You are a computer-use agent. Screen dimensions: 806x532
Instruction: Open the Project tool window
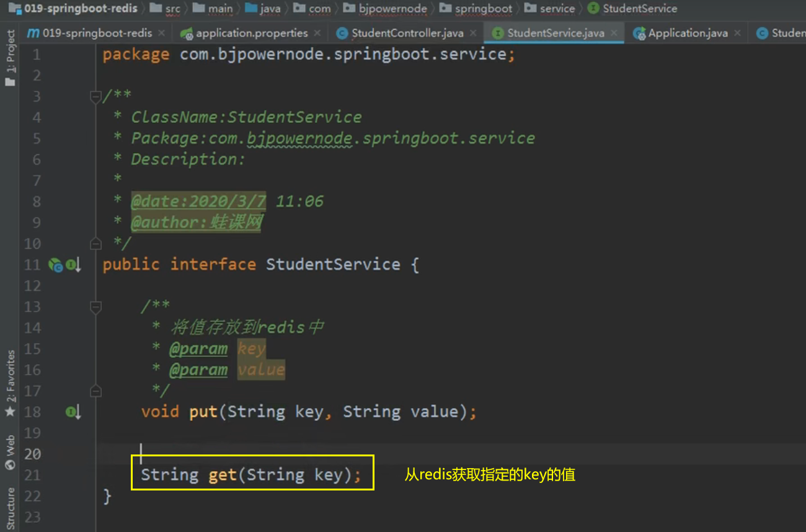(10, 57)
